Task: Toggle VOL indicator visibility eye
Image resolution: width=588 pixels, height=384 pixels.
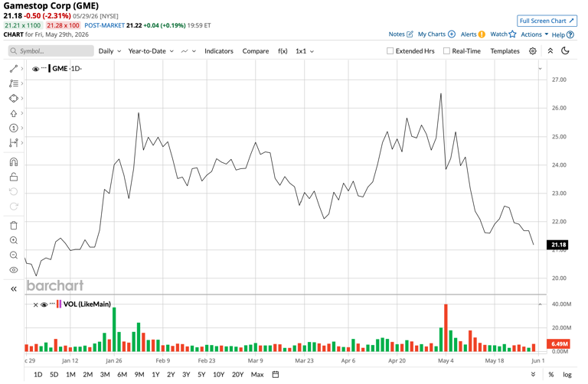Action: (x=44, y=304)
